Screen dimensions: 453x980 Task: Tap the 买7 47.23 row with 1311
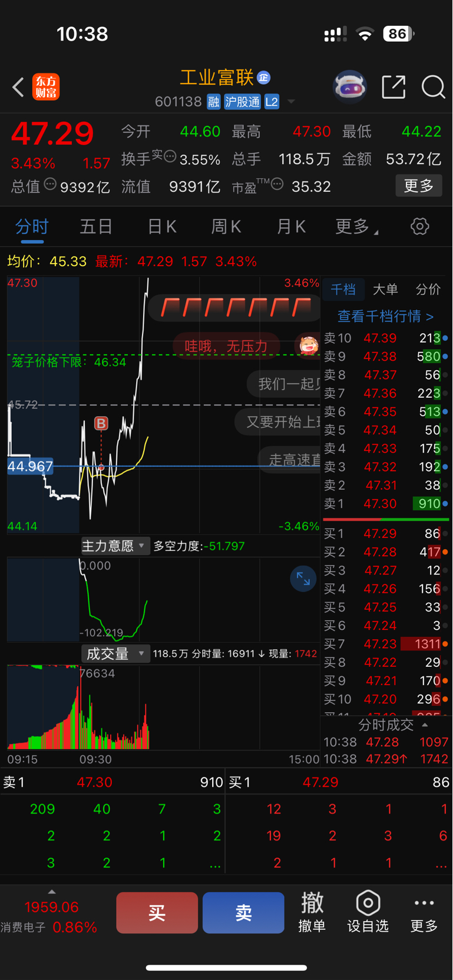(x=386, y=644)
